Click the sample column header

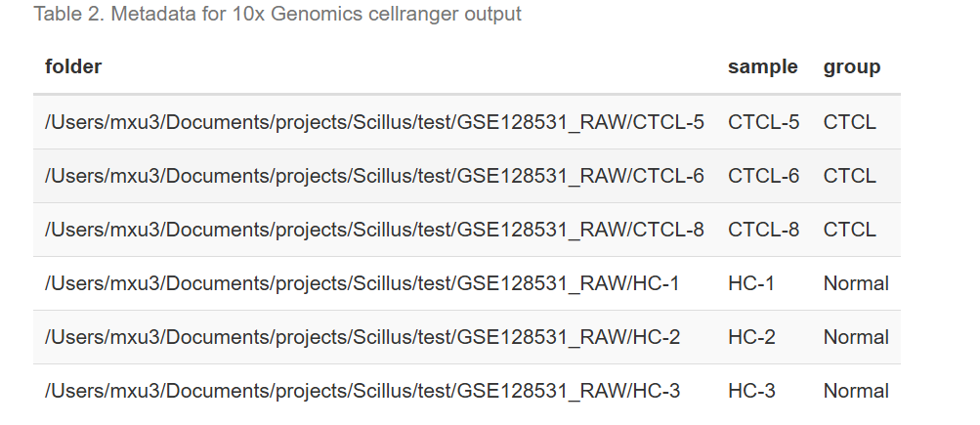(762, 66)
